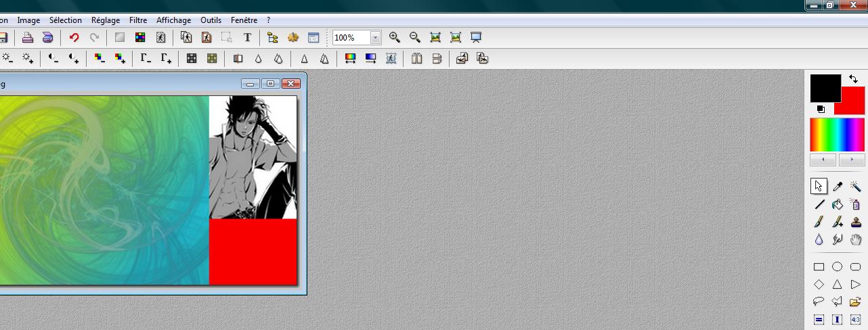Open the Fenêtre menu
868x330 pixels.
tap(244, 20)
